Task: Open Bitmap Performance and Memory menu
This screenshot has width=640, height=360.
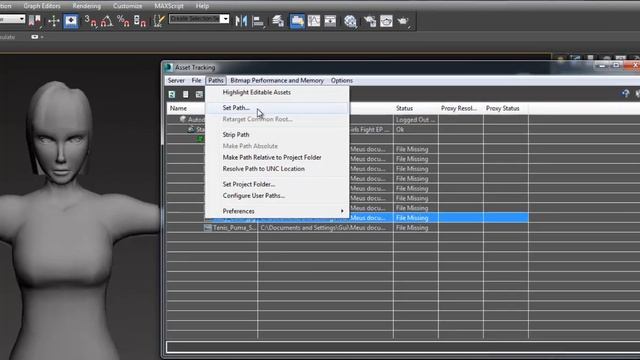Action: [x=277, y=80]
